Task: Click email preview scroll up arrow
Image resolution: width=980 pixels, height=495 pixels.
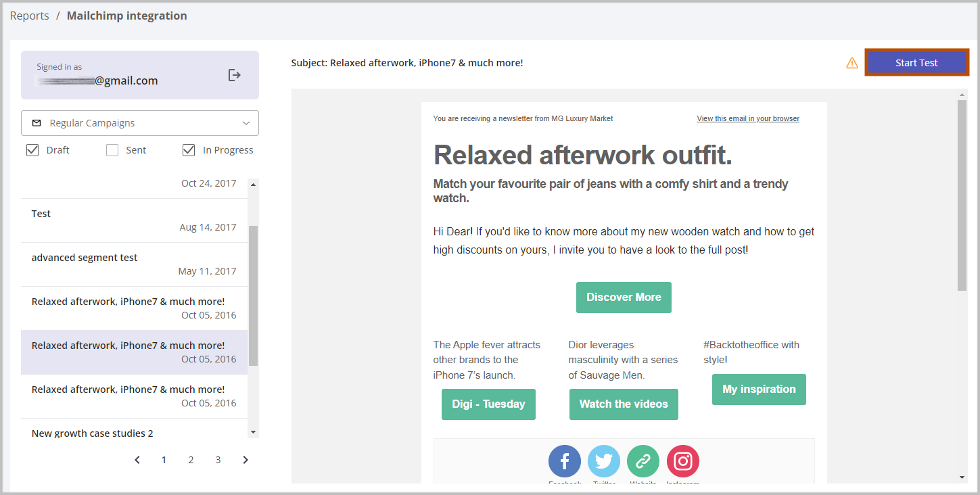Action: [962, 94]
